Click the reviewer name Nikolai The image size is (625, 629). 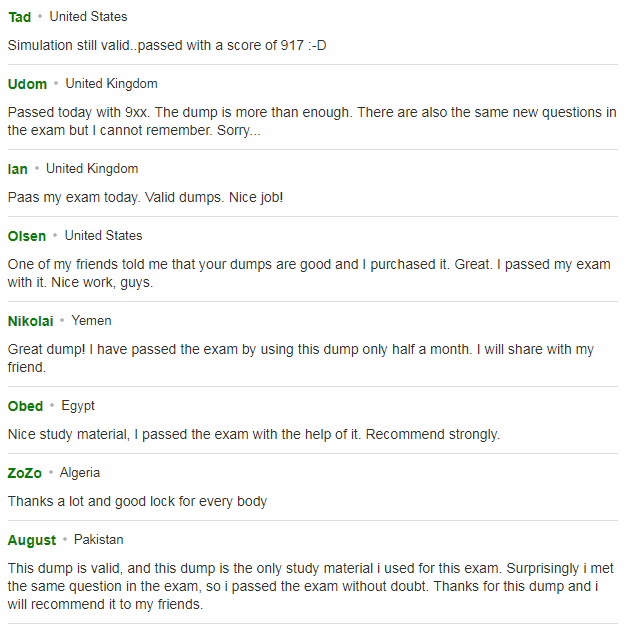(x=30, y=321)
